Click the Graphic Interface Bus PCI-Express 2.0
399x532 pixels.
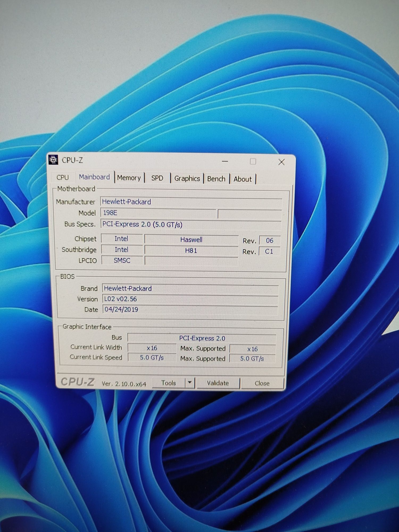pos(202,338)
